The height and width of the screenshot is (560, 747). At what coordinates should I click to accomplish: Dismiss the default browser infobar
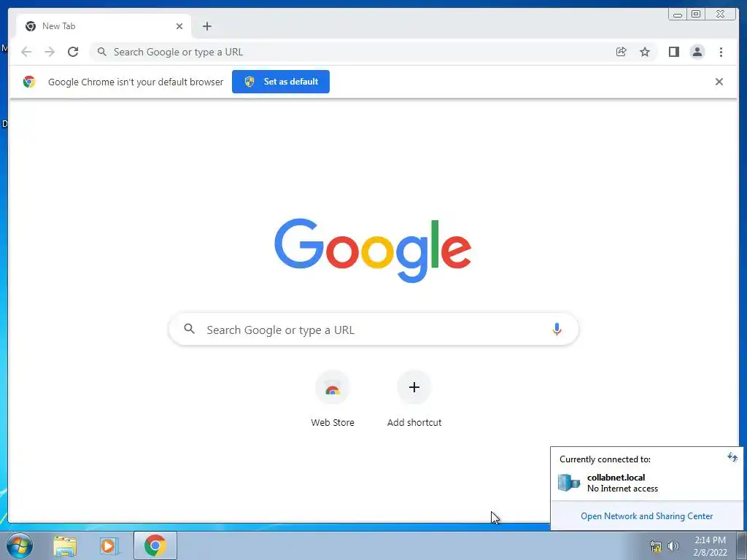(719, 82)
